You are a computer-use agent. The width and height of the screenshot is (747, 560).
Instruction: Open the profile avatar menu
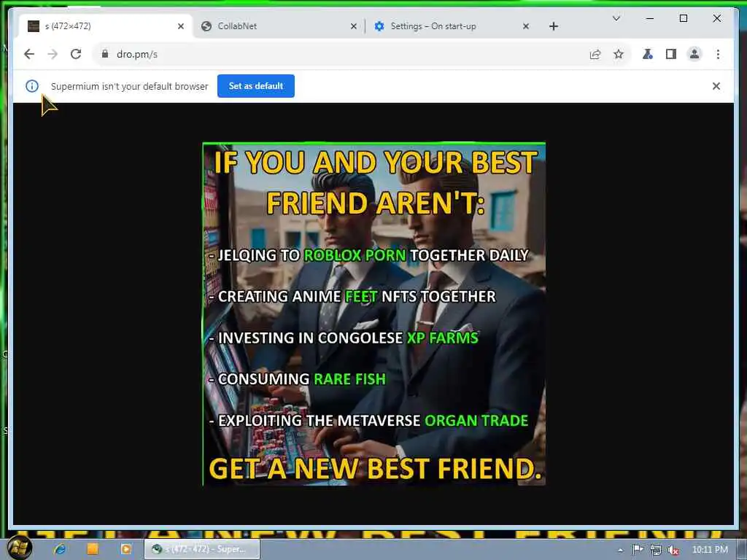point(694,54)
